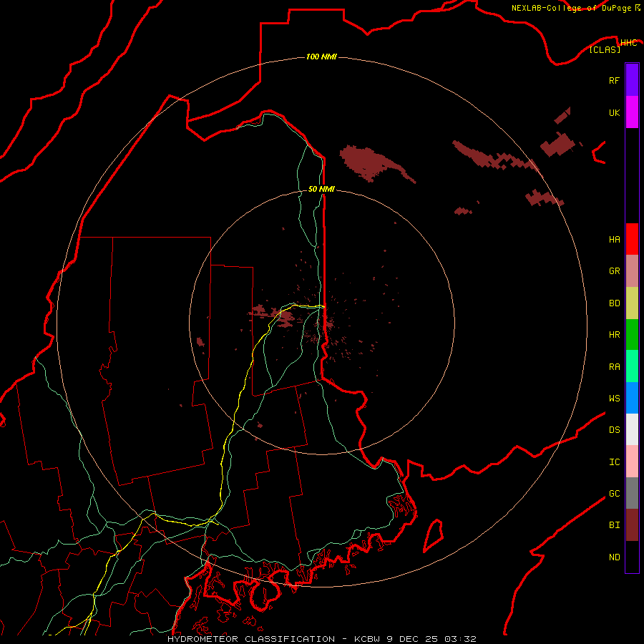Click the NEXLAB-College of DuPage credit text
This screenshot has width=644, height=644.
pos(572,8)
